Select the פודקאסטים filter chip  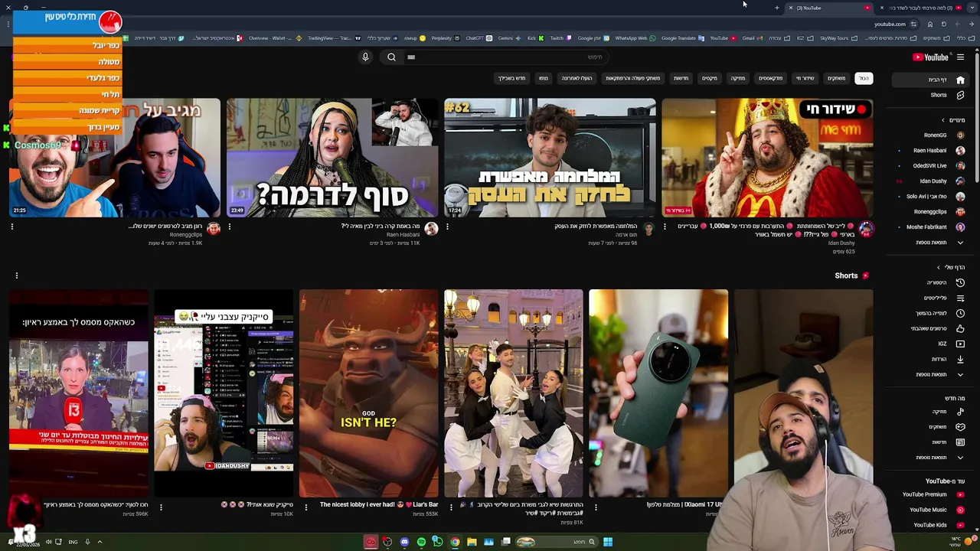770,78
